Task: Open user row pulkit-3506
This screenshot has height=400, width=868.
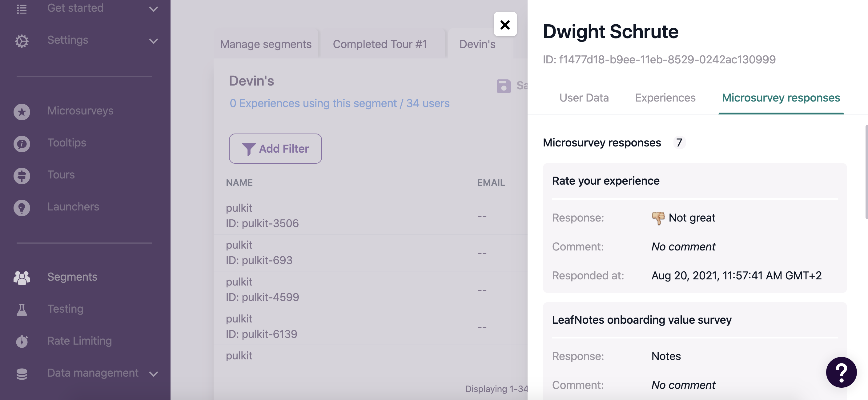Action: (370, 216)
